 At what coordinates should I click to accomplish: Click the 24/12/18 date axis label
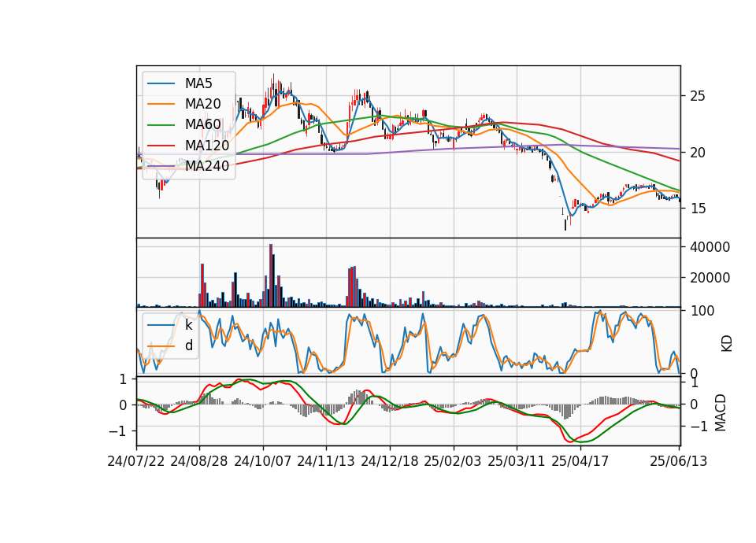point(390,461)
